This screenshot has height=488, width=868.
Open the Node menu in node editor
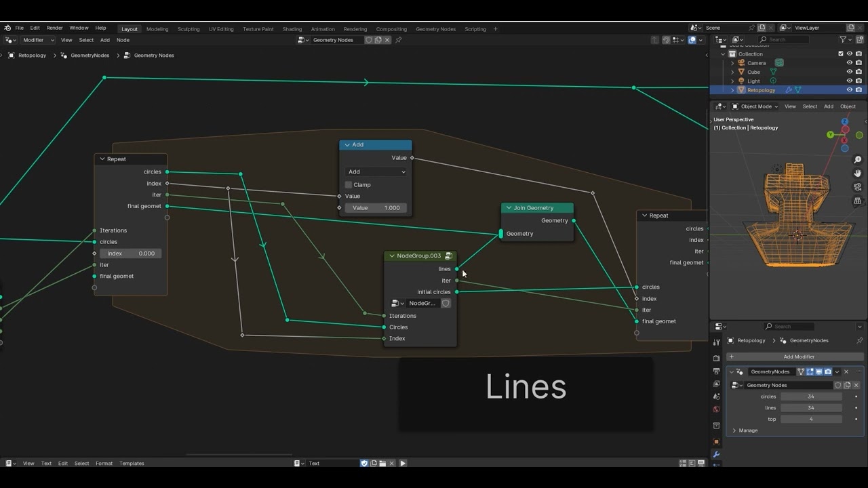pos(123,40)
